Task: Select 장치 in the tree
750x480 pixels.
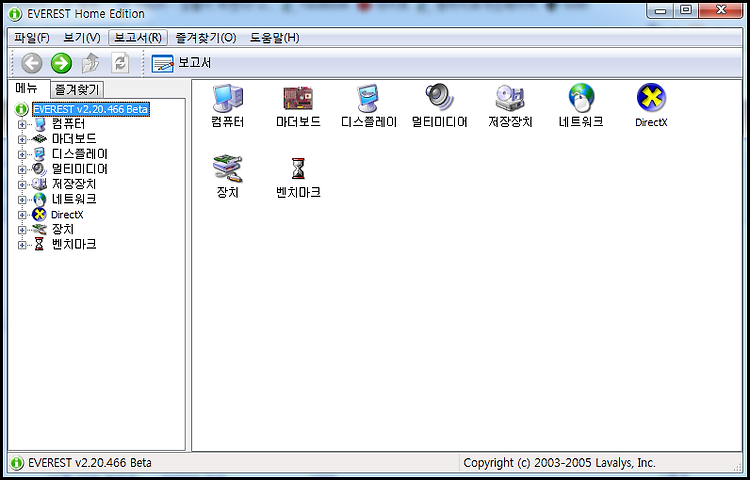Action: pos(63,229)
